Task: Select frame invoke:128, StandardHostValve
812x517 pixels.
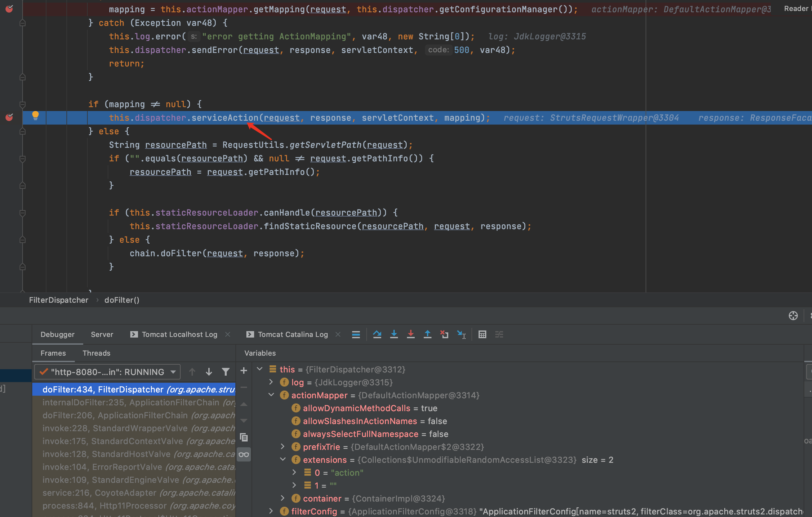Action: click(x=134, y=454)
